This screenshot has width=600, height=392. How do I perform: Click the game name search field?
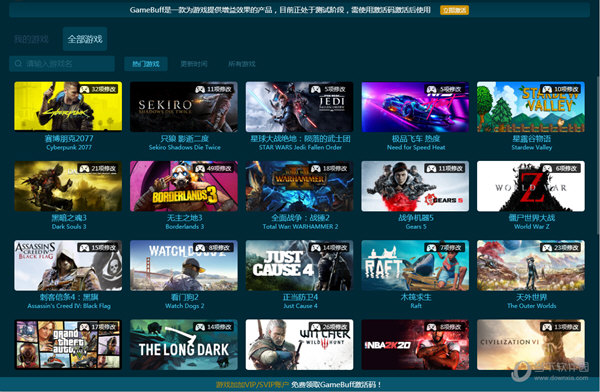(62, 64)
